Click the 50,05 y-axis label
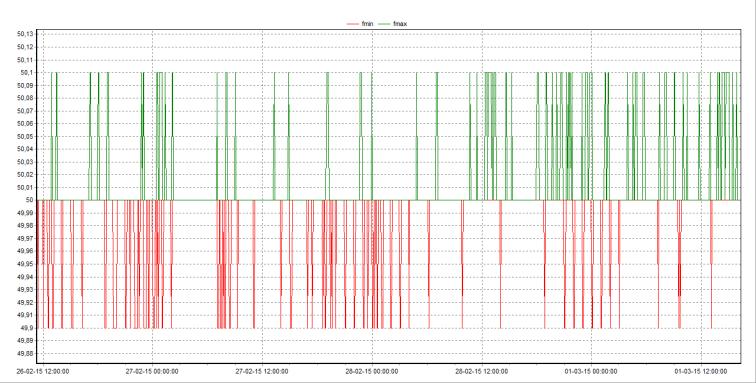The image size is (756, 383). click(25, 137)
